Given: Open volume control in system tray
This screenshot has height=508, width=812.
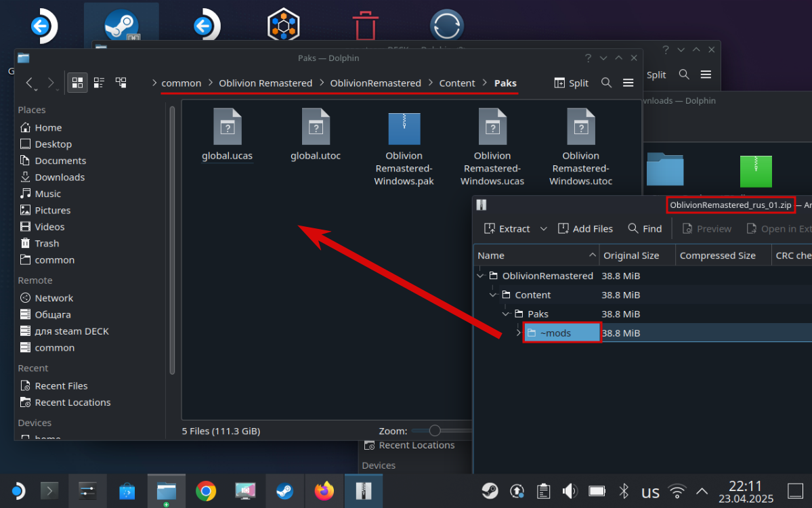Looking at the screenshot, I should pyautogui.click(x=570, y=491).
